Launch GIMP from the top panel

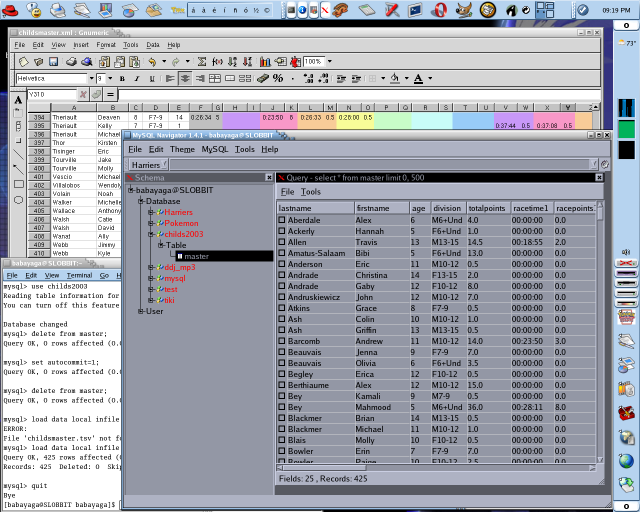pyautogui.click(x=463, y=10)
